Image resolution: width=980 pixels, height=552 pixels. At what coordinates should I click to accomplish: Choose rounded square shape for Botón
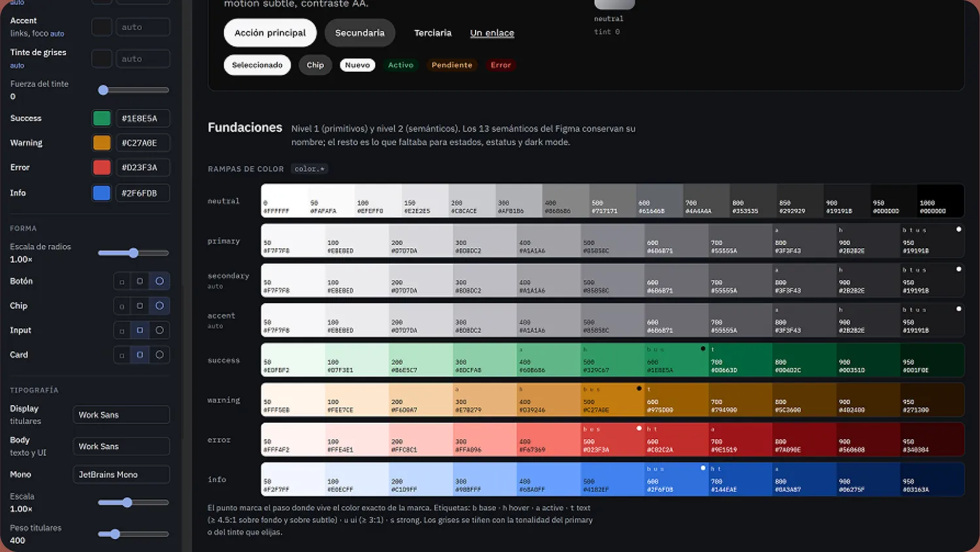click(x=140, y=282)
